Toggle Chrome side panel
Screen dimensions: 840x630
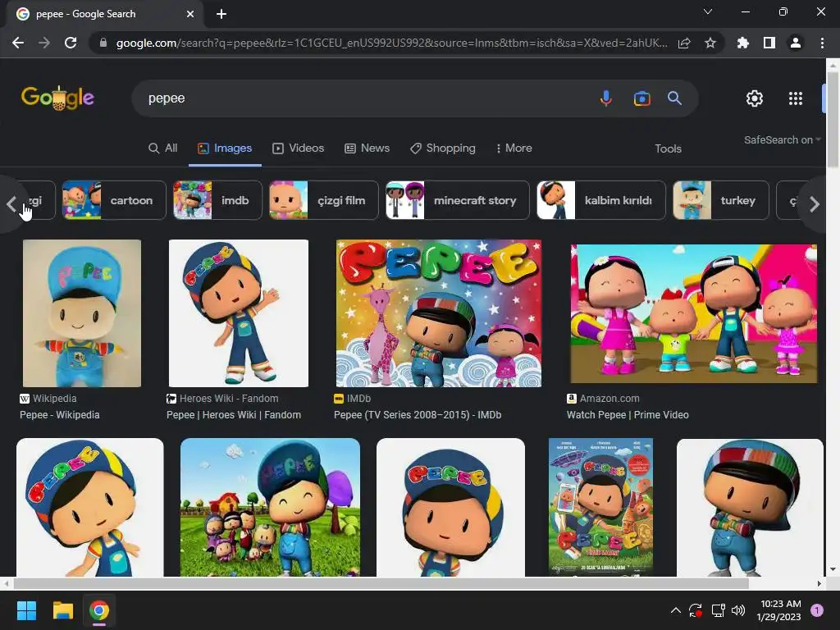[x=769, y=43]
